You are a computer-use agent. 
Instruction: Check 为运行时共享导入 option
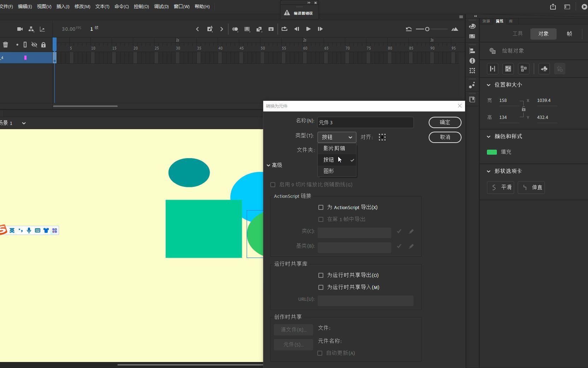point(321,287)
